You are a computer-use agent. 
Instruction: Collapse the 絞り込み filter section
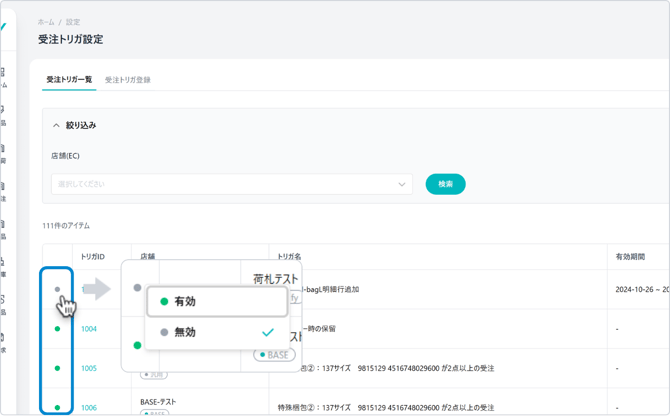[x=57, y=126]
